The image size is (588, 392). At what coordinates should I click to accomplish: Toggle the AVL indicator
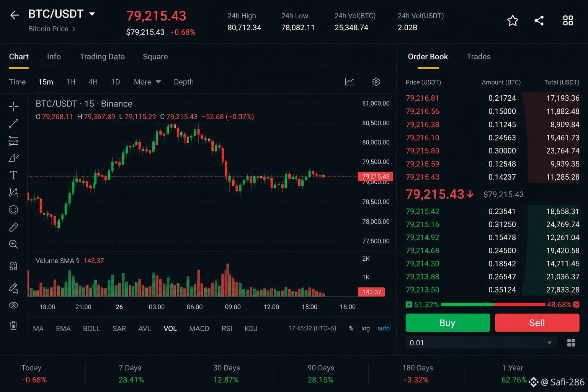[x=145, y=328]
